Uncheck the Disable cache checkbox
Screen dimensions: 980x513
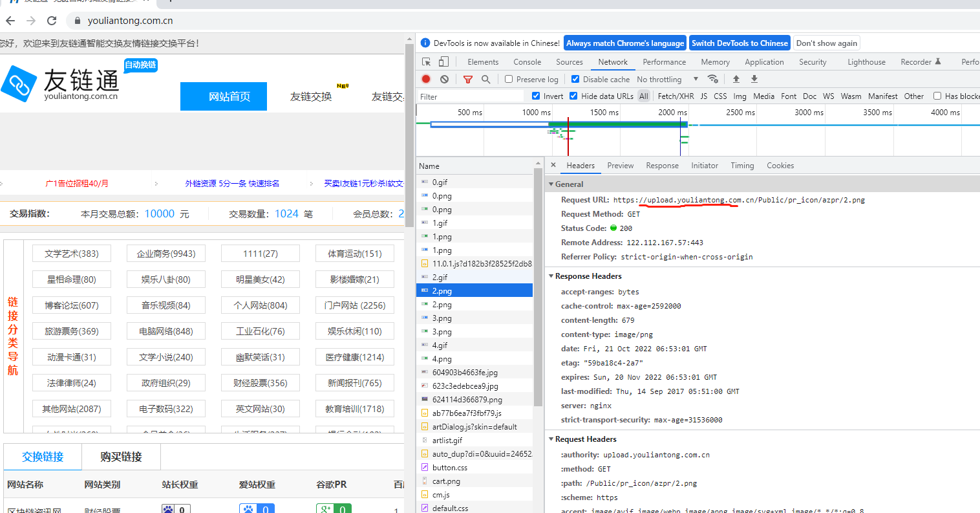pyautogui.click(x=575, y=79)
